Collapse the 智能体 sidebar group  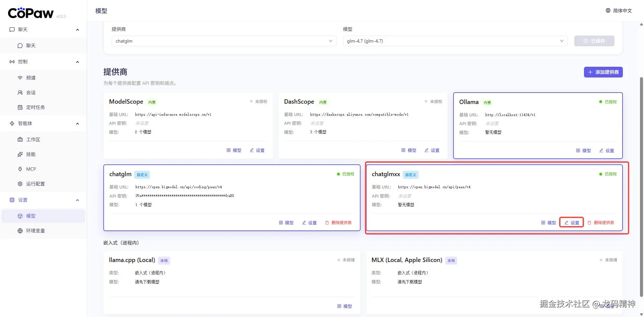(x=77, y=123)
